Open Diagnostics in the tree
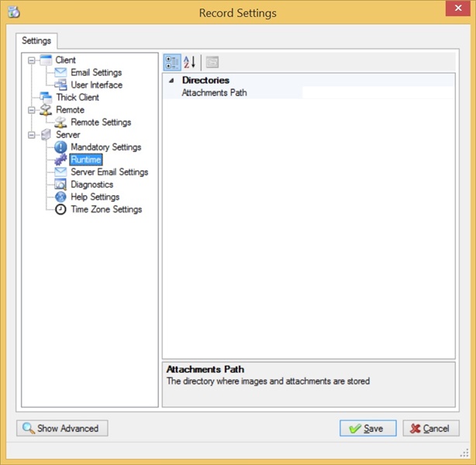476x465 pixels. point(92,184)
